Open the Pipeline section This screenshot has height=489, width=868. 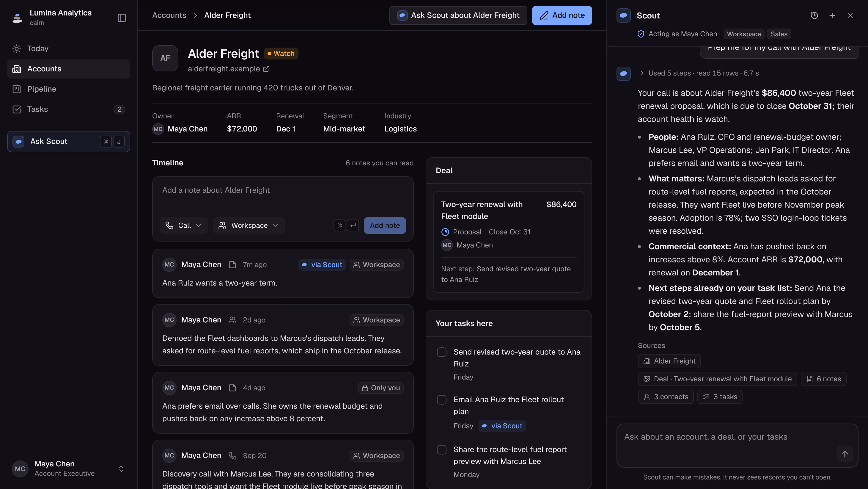pyautogui.click(x=68, y=89)
